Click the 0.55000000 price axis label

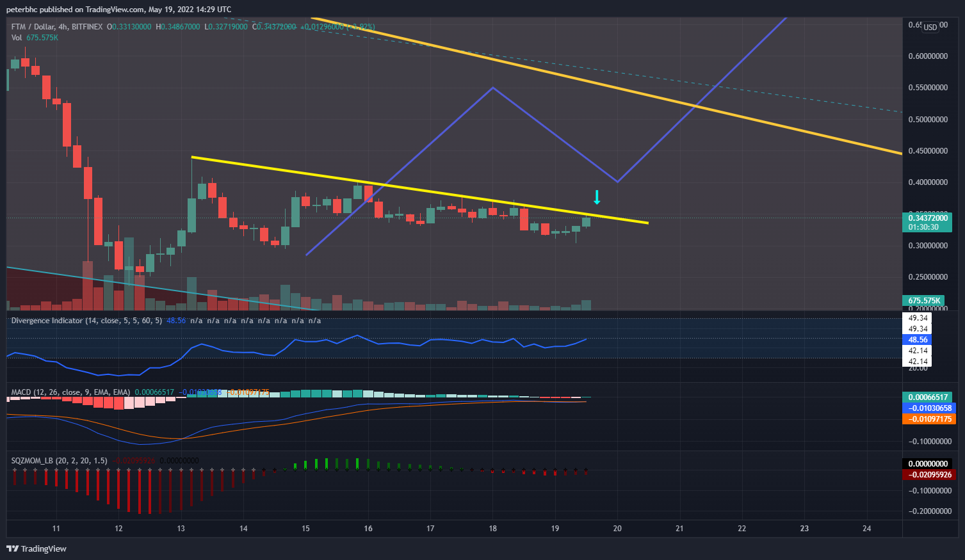(928, 88)
